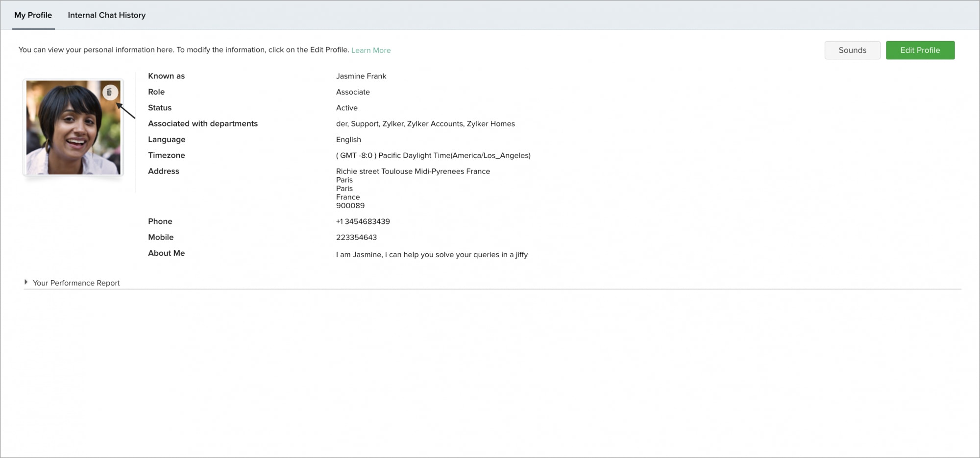Click the Language field label
980x458 pixels.
point(167,140)
